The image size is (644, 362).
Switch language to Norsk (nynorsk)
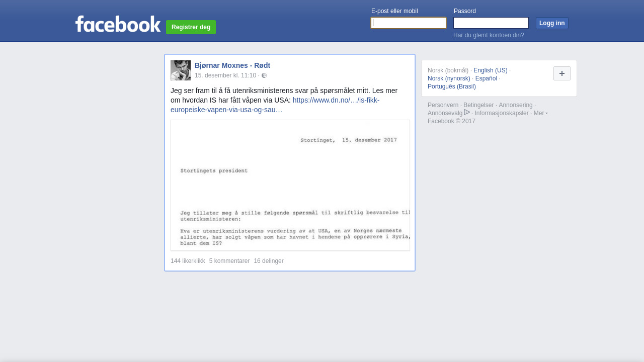[449, 78]
